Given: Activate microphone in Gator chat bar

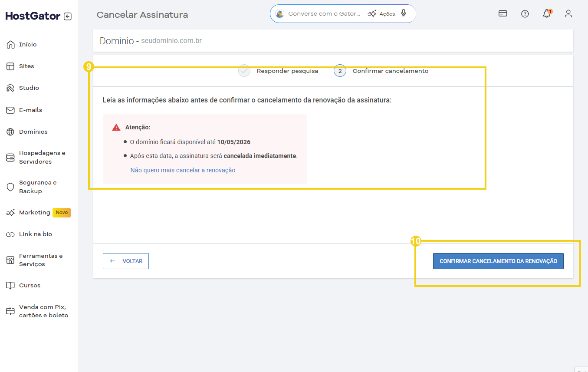Looking at the screenshot, I should click(404, 13).
